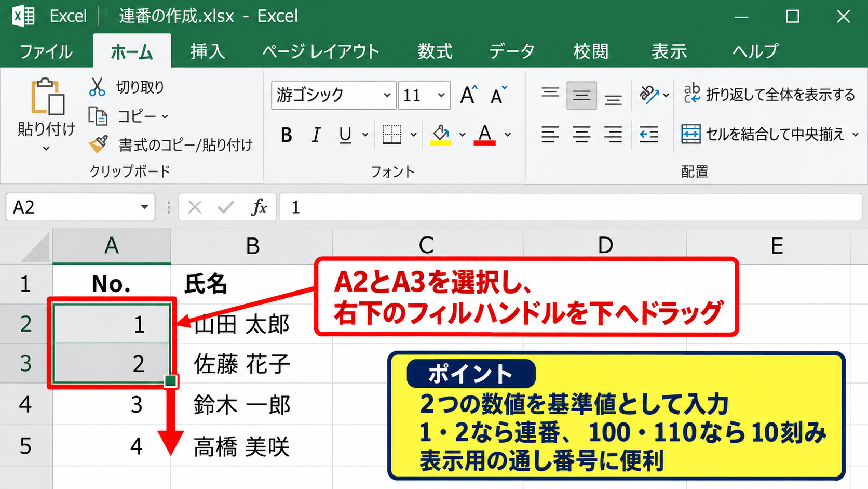Click the formula bar confirm checkmark
The image size is (868, 489).
[226, 207]
